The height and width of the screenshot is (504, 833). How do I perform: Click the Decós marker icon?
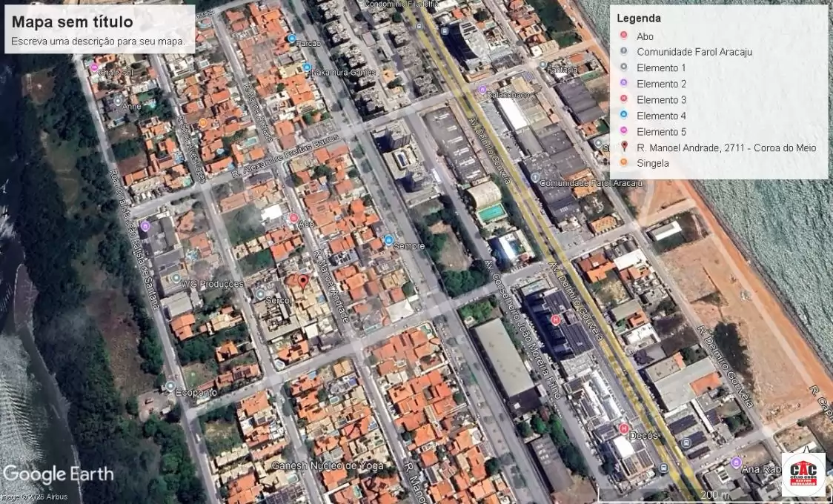pos(624,428)
